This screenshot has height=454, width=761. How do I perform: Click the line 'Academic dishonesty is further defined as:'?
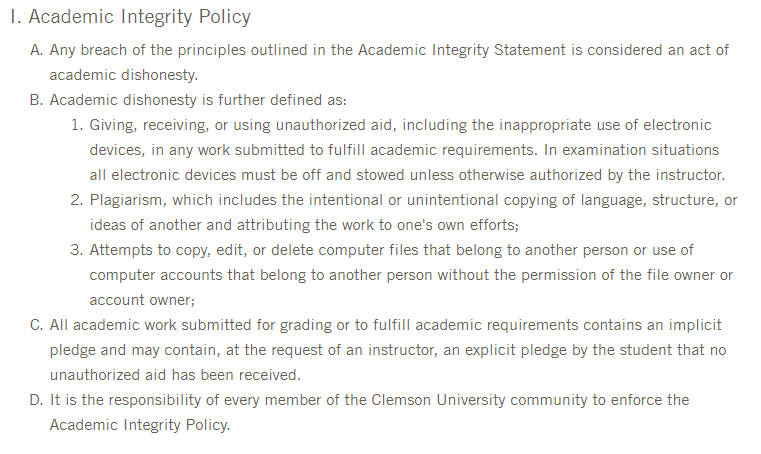pos(197,100)
